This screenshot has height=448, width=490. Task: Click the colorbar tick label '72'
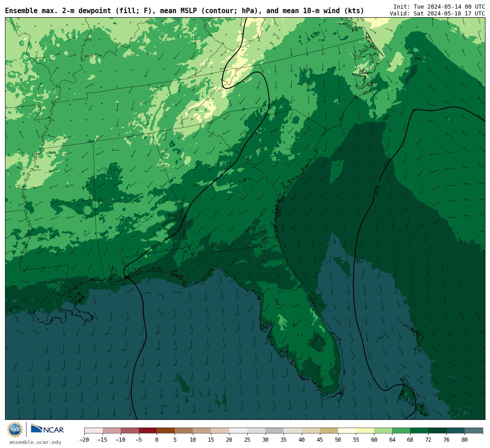429,440
